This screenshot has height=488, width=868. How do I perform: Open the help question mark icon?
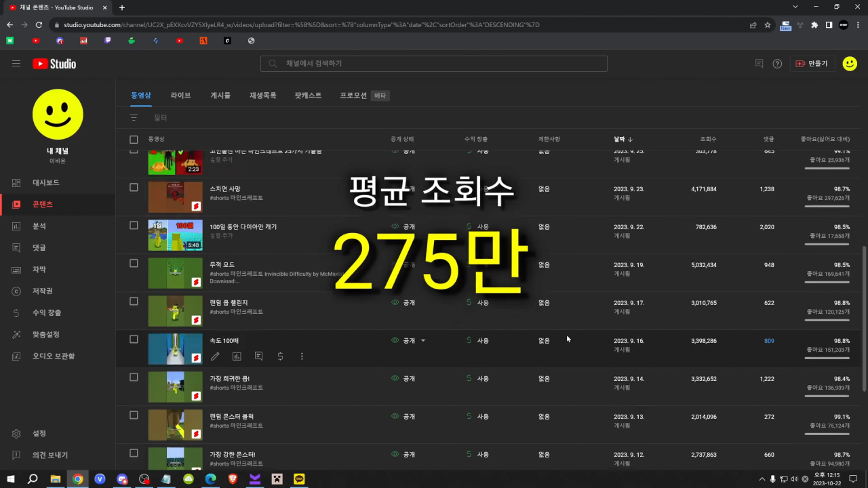point(777,63)
